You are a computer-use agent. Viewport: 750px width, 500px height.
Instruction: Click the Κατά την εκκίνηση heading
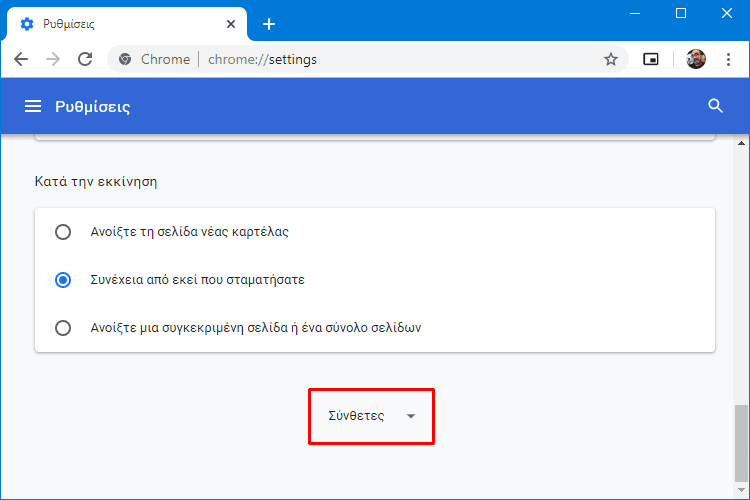96,182
